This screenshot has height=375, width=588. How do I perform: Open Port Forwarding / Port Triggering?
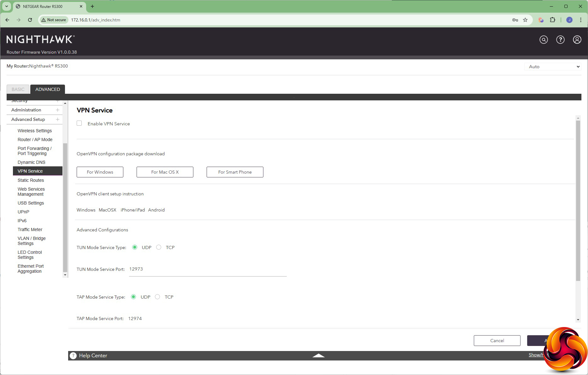(34, 151)
